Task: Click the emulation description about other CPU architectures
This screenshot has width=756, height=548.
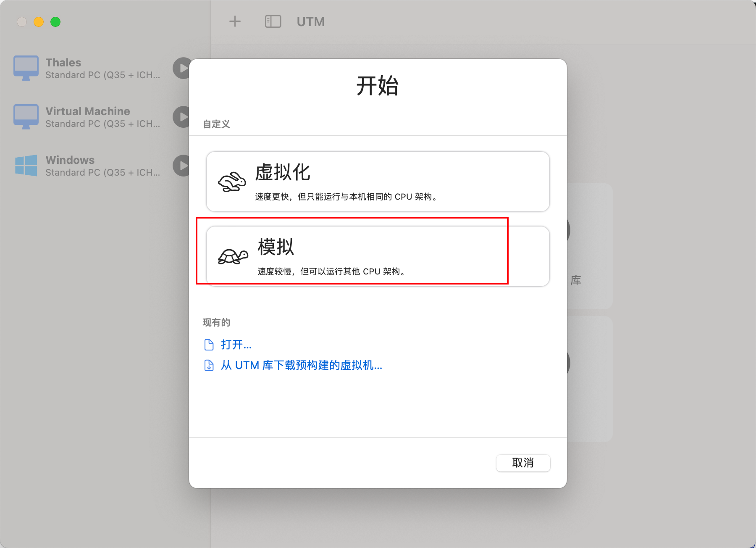Action: pos(333,271)
